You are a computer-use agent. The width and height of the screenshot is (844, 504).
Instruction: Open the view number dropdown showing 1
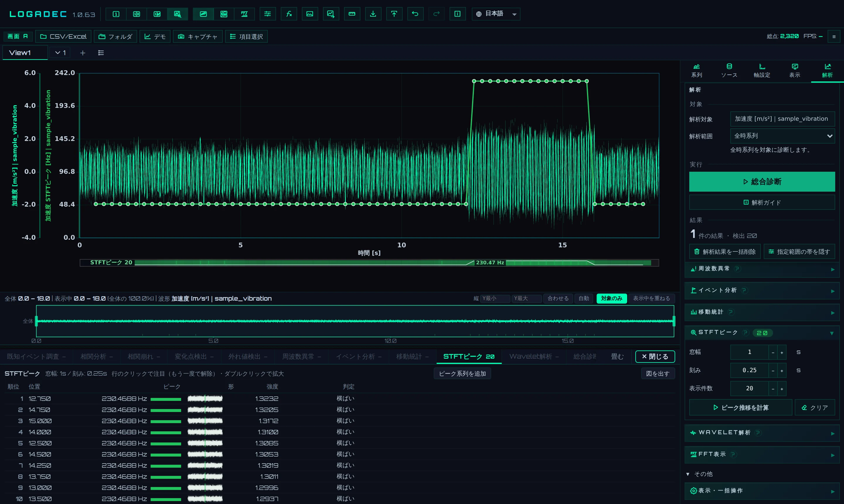(x=60, y=53)
